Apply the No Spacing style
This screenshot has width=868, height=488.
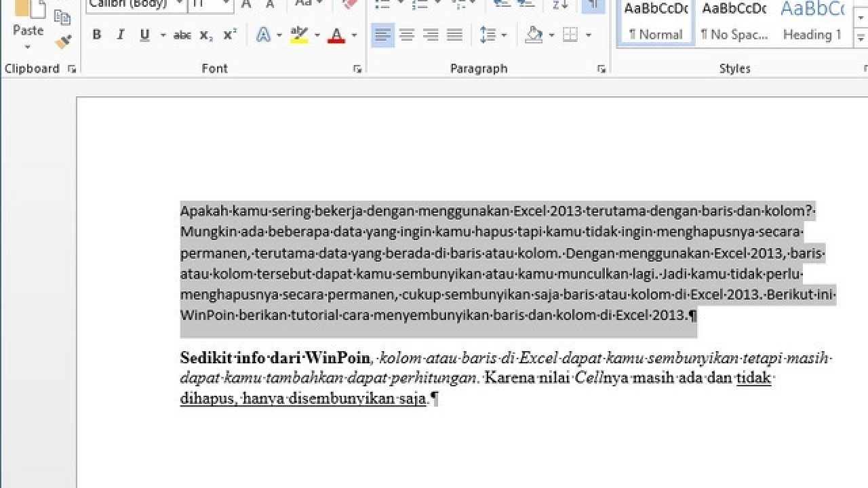pyautogui.click(x=734, y=22)
